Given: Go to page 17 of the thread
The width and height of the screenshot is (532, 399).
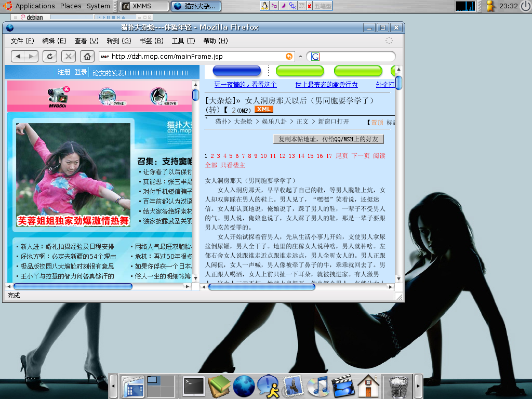Looking at the screenshot, I should click(329, 156).
